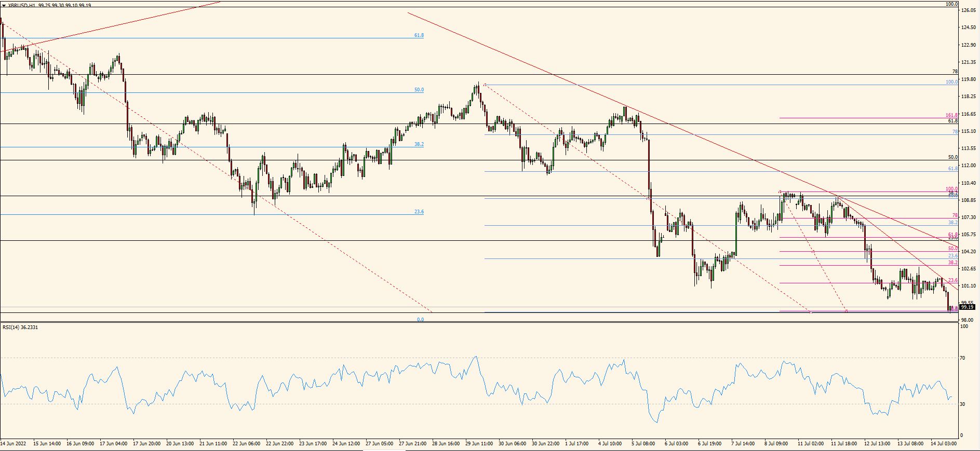980x451 pixels.
Task: Click the 7 Jul 14:00 time label
Action: tap(744, 444)
